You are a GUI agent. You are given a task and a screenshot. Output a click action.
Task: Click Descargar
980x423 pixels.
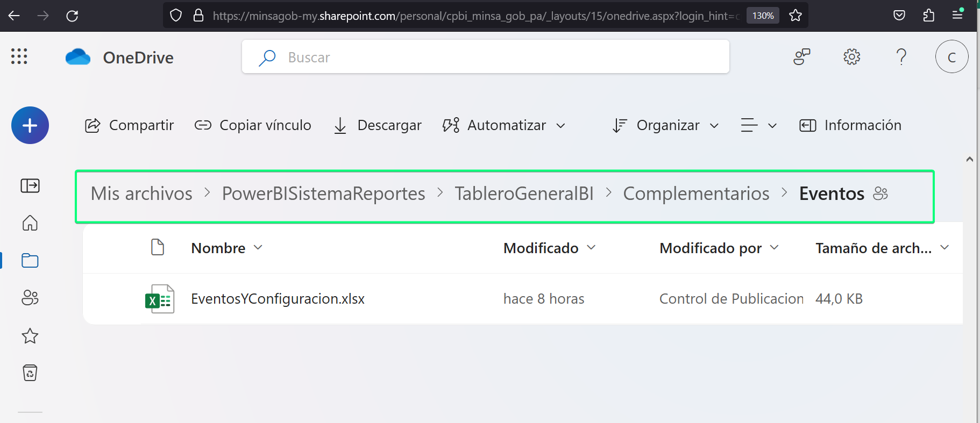(x=378, y=125)
